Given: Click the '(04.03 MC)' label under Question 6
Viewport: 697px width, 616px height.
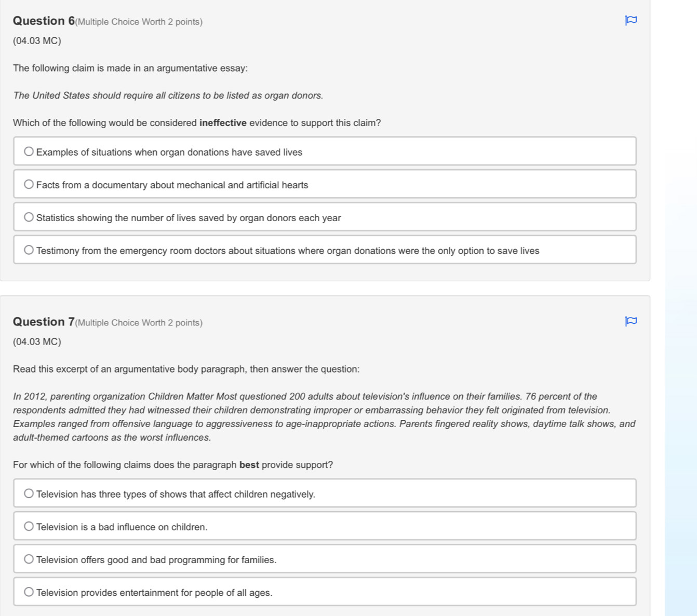Looking at the screenshot, I should tap(37, 40).
